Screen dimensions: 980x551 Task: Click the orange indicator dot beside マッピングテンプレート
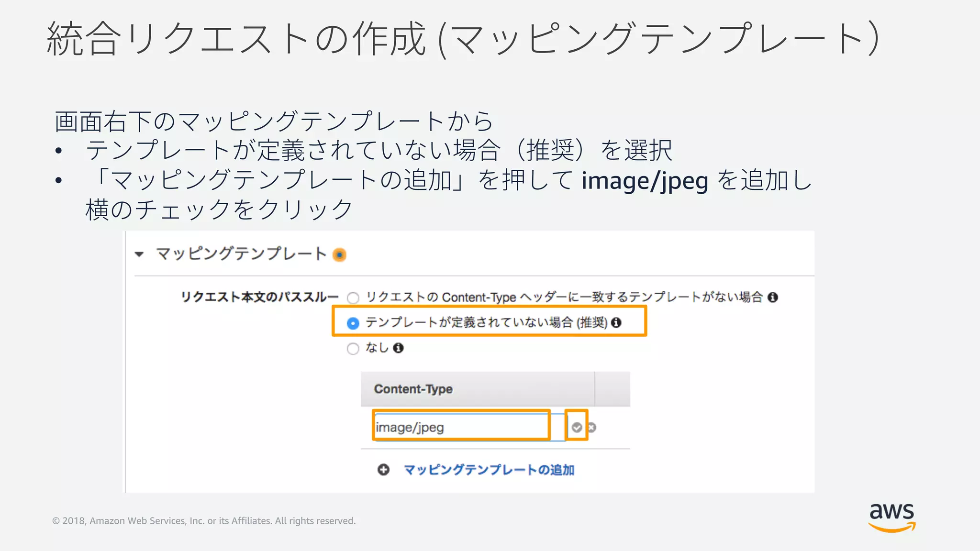339,255
